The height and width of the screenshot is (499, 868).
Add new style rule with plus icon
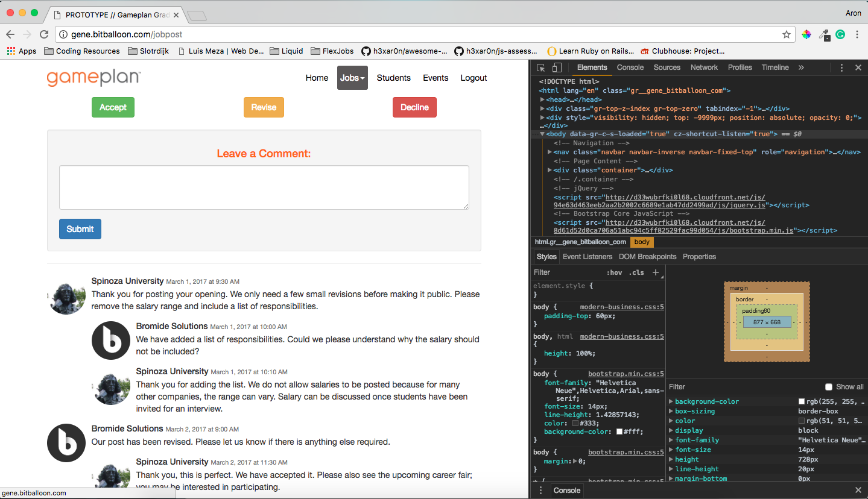656,272
